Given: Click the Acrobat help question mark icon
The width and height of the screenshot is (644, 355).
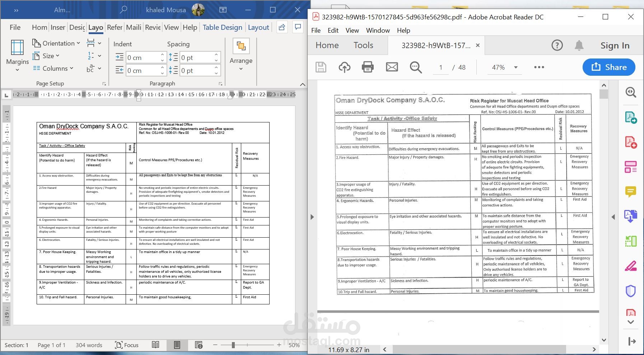Looking at the screenshot, I should point(557,45).
